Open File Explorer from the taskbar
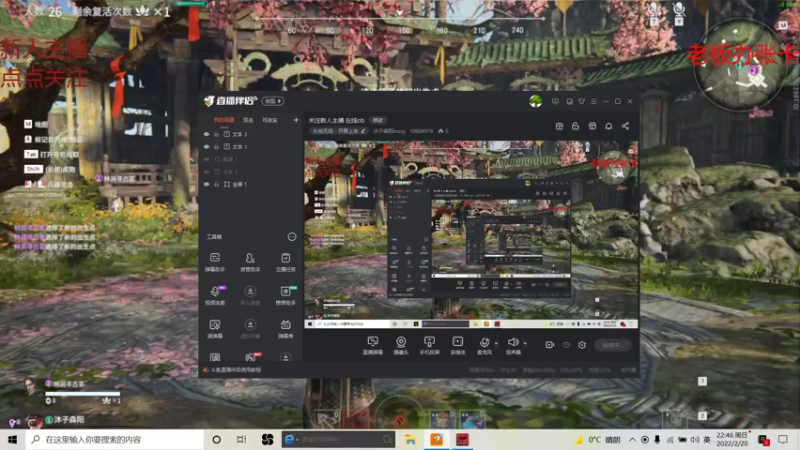This screenshot has height=450, width=800. point(410,439)
